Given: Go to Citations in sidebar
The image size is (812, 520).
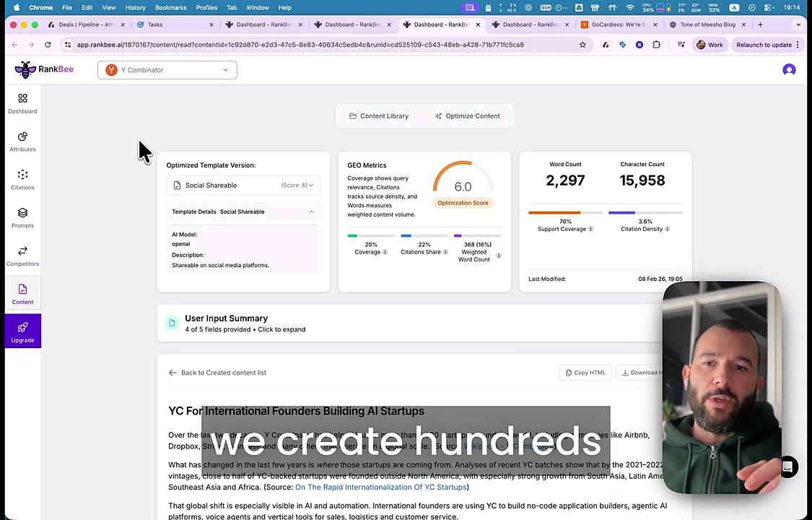Looking at the screenshot, I should tap(22, 180).
